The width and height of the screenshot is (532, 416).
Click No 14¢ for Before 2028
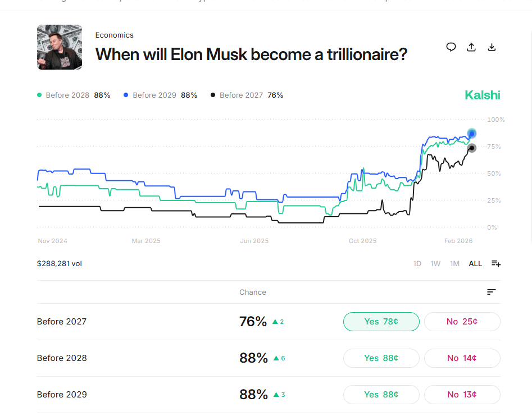(x=462, y=358)
